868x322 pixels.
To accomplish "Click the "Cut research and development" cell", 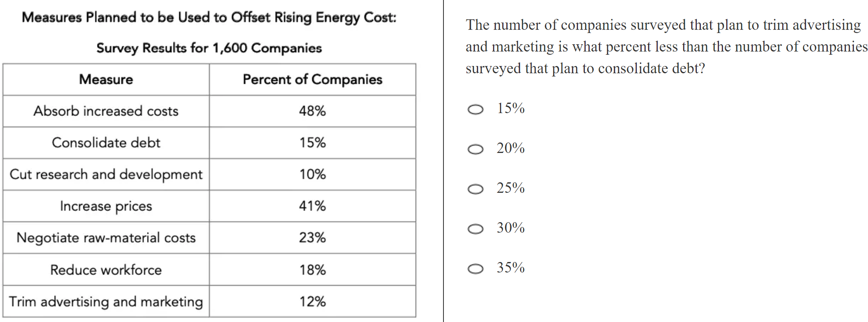I will click(106, 175).
